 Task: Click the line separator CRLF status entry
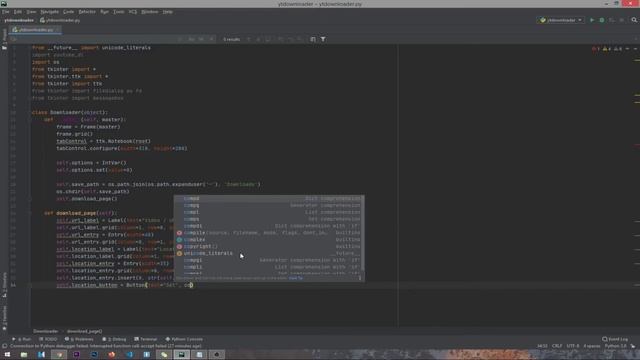557,346
